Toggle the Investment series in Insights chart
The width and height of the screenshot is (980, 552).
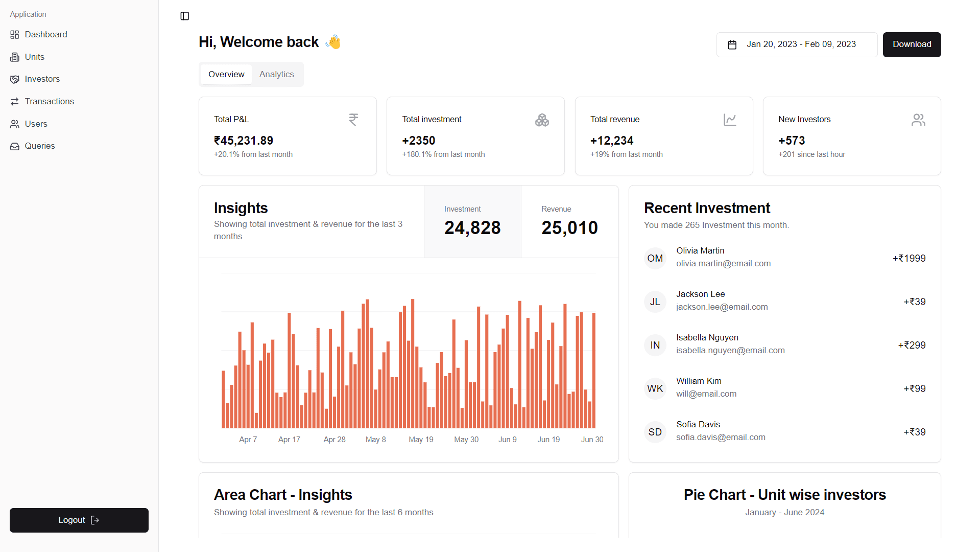pyautogui.click(x=472, y=222)
